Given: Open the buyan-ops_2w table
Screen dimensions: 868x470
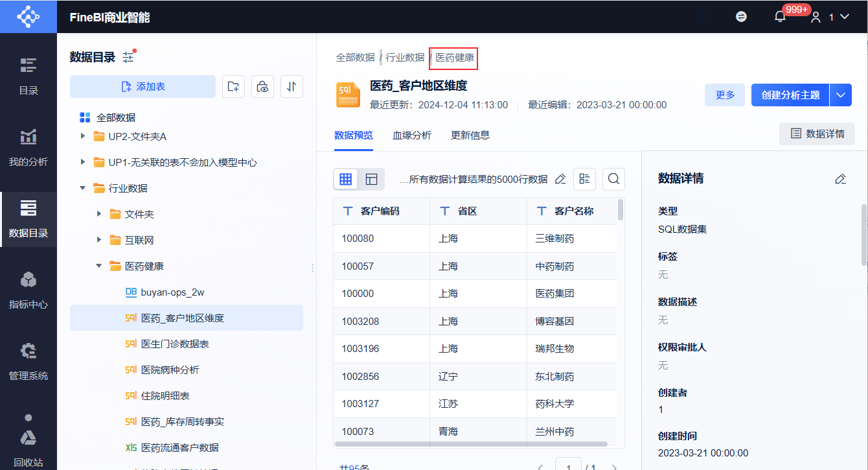Looking at the screenshot, I should pyautogui.click(x=187, y=292).
